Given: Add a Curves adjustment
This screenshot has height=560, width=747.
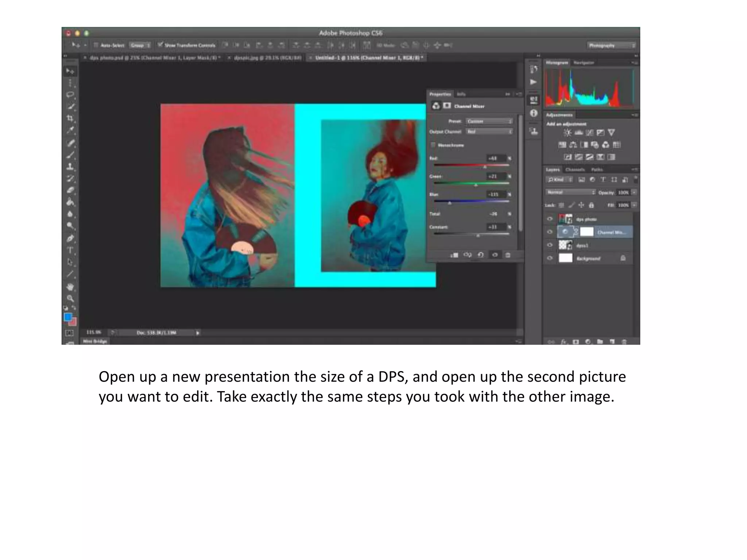Looking at the screenshot, I should click(x=589, y=133).
